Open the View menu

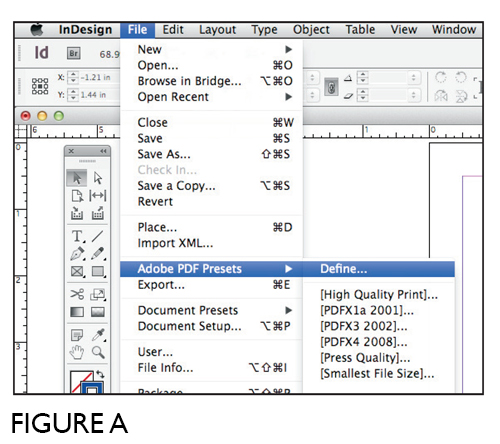pyautogui.click(x=404, y=30)
